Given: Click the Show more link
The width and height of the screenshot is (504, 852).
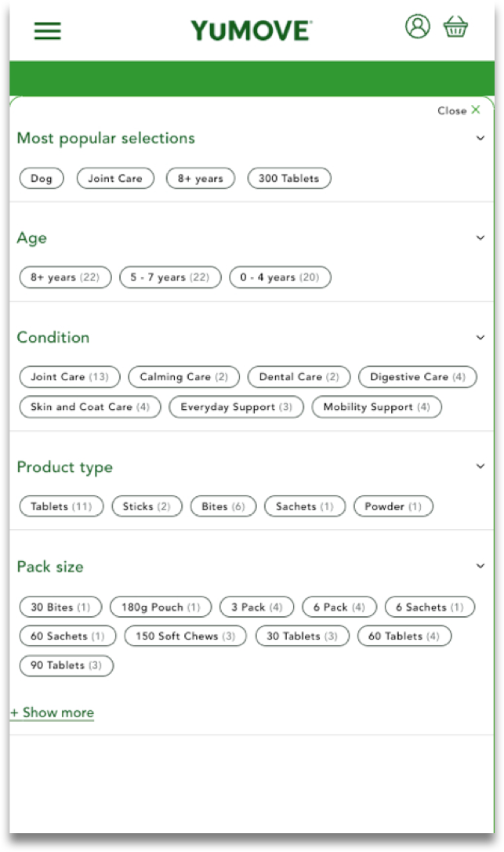Looking at the screenshot, I should (x=53, y=712).
